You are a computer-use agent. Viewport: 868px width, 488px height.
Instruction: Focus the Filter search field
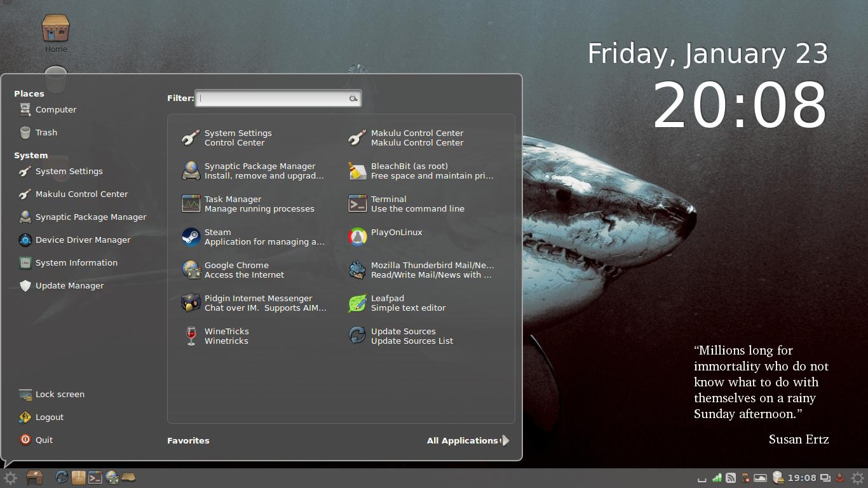click(x=278, y=98)
